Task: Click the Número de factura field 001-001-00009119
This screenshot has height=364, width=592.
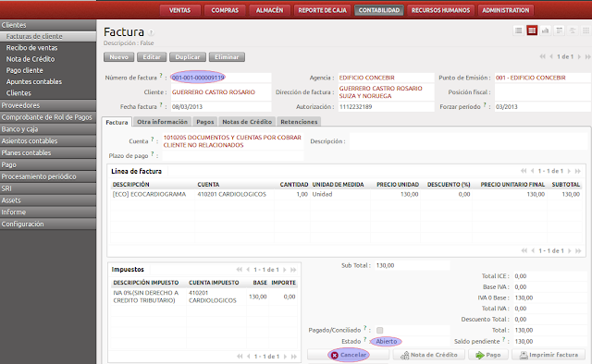Action: (221, 78)
